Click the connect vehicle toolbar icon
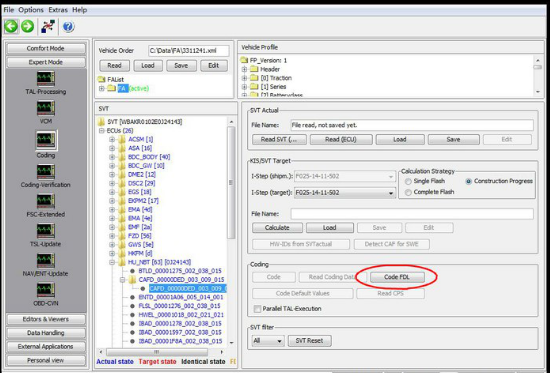 click(48, 26)
